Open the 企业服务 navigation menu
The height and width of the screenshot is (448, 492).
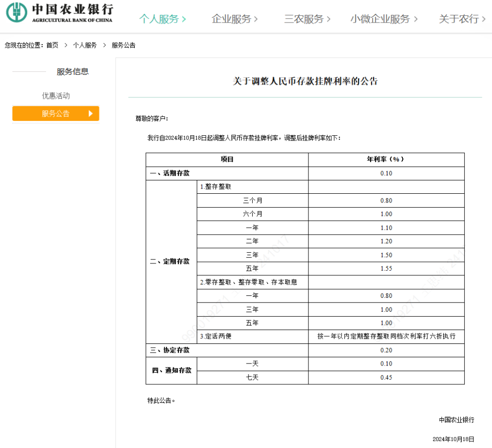[x=234, y=19]
